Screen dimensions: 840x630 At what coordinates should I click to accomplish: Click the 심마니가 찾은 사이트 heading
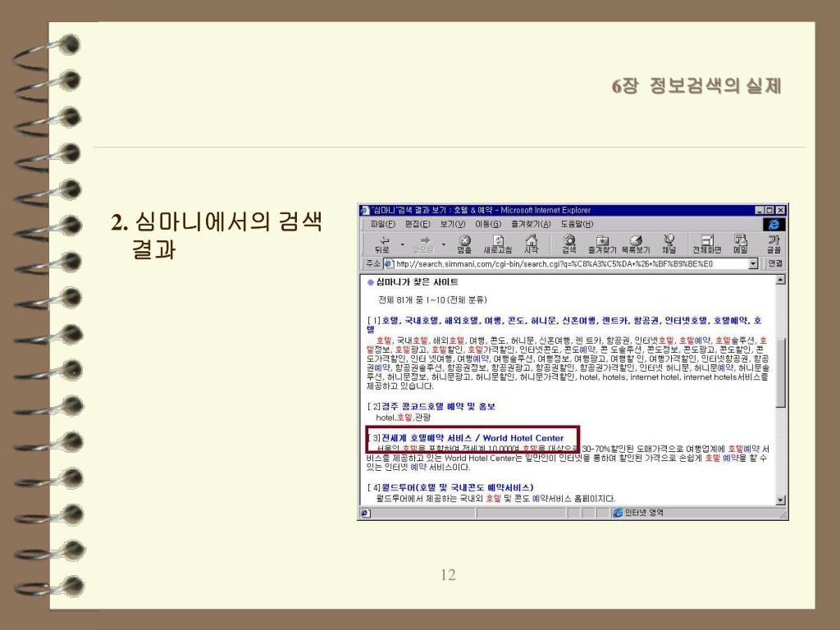(417, 282)
